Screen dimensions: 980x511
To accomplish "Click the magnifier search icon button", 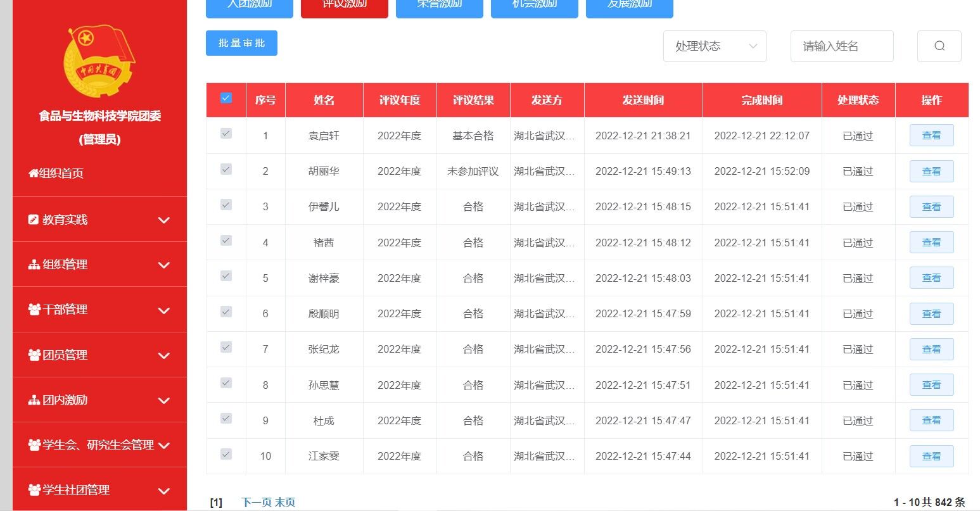I will (939, 46).
